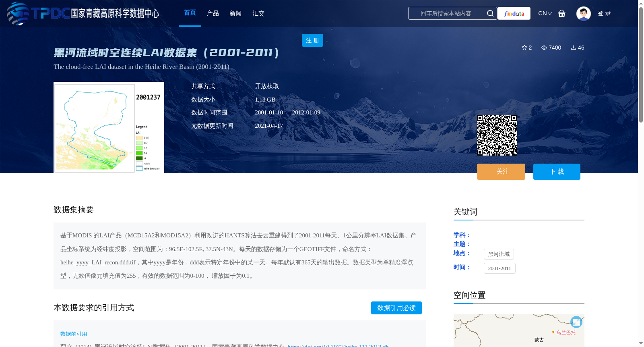Click the download count icon

(x=574, y=48)
